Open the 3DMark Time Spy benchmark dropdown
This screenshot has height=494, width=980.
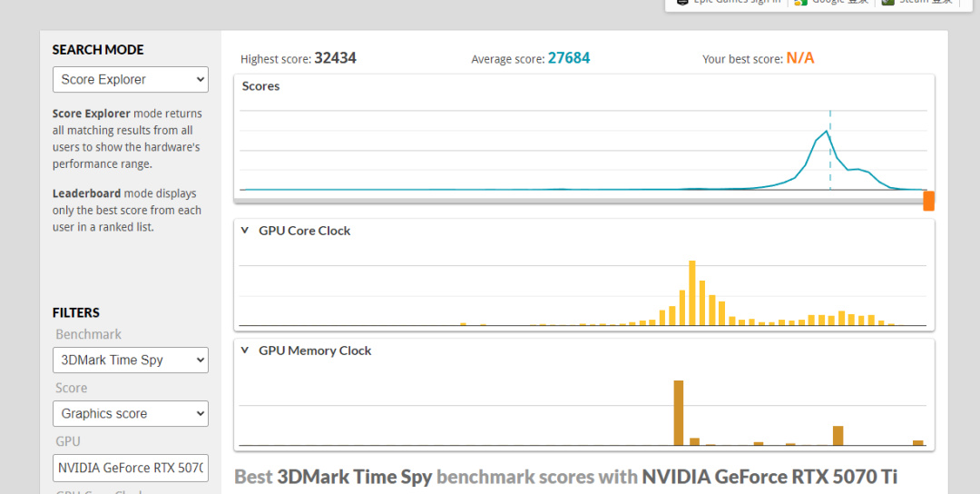[130, 361]
